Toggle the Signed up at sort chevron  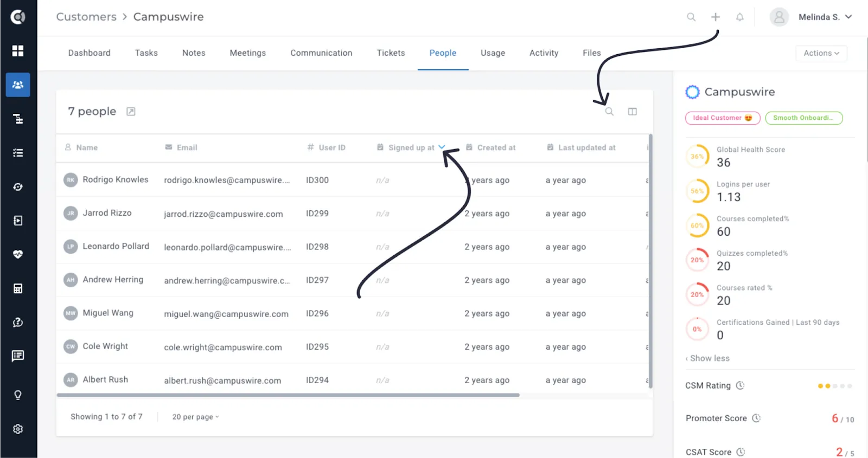442,147
